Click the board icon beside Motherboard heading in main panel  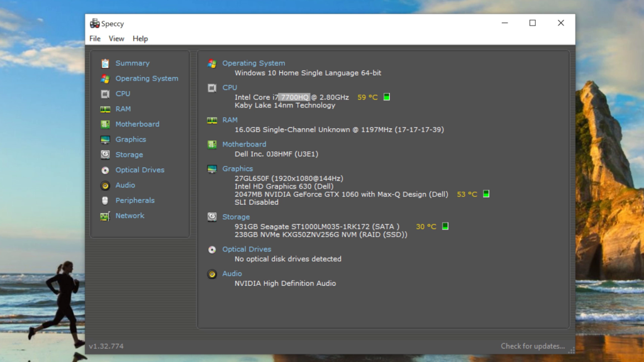212,145
